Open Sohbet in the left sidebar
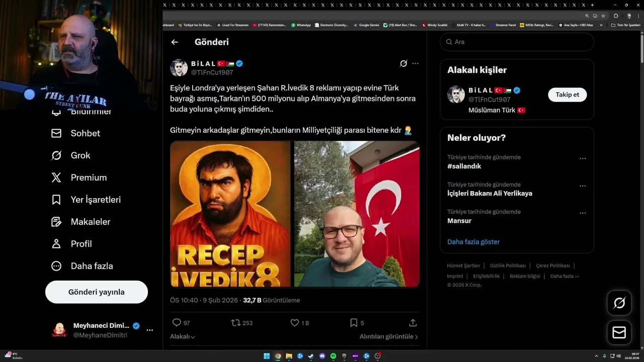 tap(75, 133)
